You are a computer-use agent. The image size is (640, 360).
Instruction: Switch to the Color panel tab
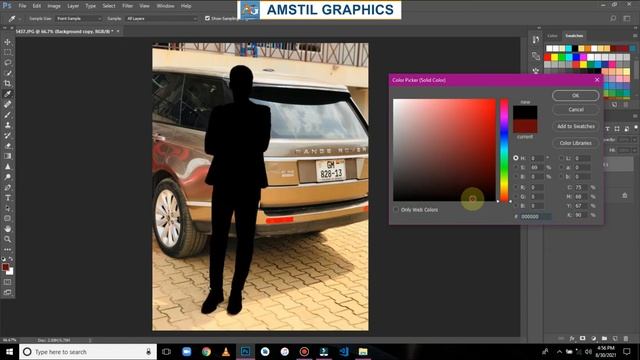coord(552,36)
